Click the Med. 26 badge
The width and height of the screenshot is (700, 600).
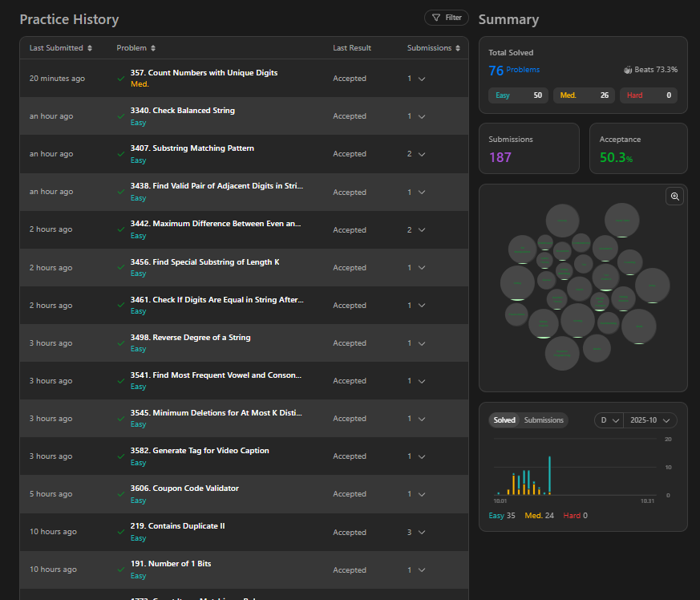click(584, 95)
